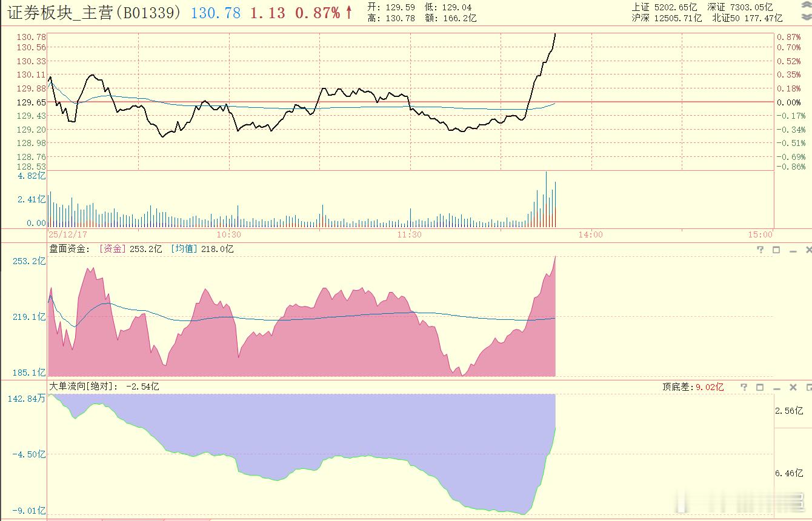
Task: Click the -9.01亿 large order axis label
Action: [x=28, y=511]
